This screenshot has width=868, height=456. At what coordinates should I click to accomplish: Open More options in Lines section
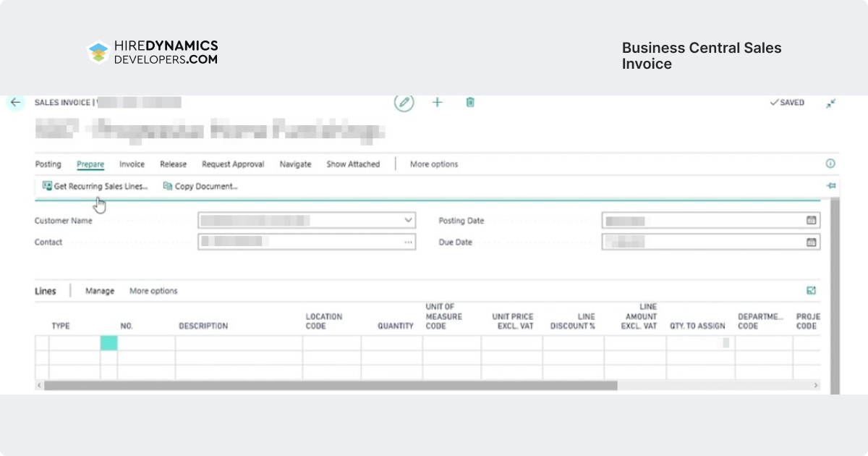pyautogui.click(x=153, y=291)
